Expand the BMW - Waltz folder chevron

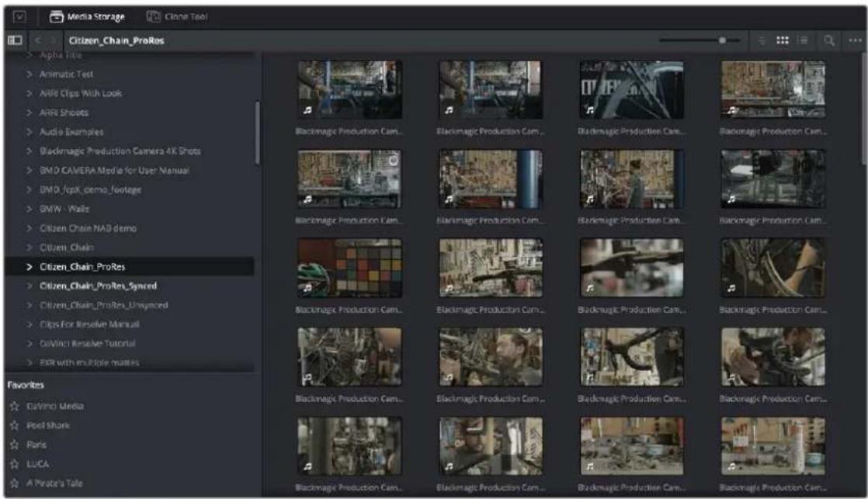click(30, 209)
